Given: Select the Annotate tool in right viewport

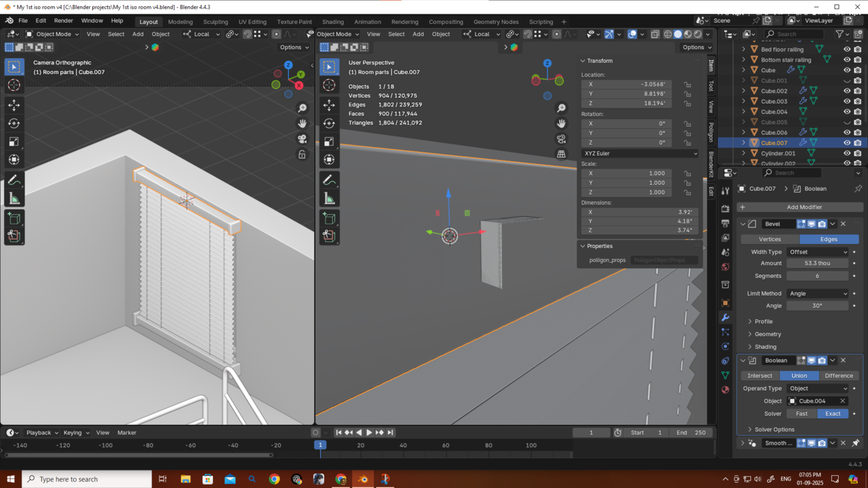Looking at the screenshot, I should pos(329,180).
